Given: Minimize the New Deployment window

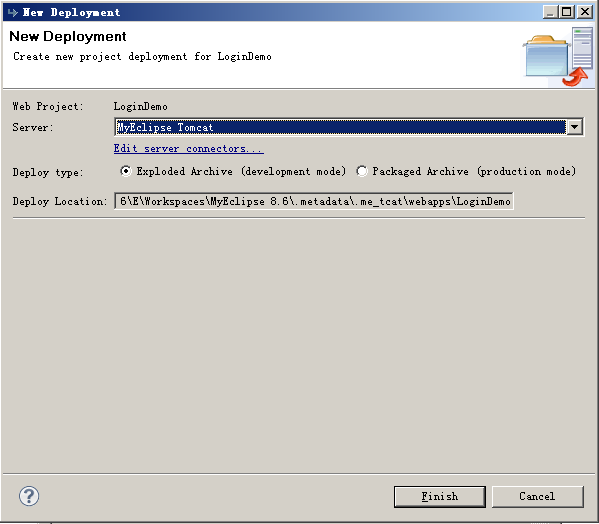Looking at the screenshot, I should click(x=550, y=12).
